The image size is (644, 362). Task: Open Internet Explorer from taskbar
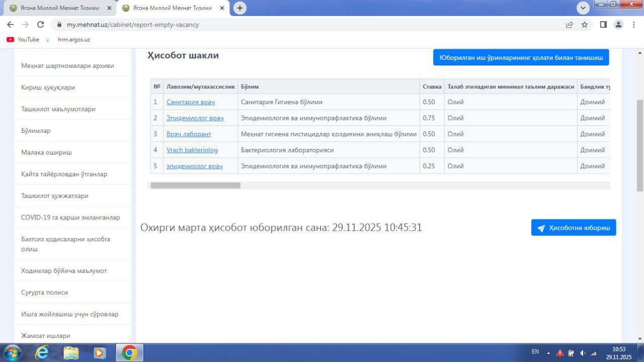[42, 353]
